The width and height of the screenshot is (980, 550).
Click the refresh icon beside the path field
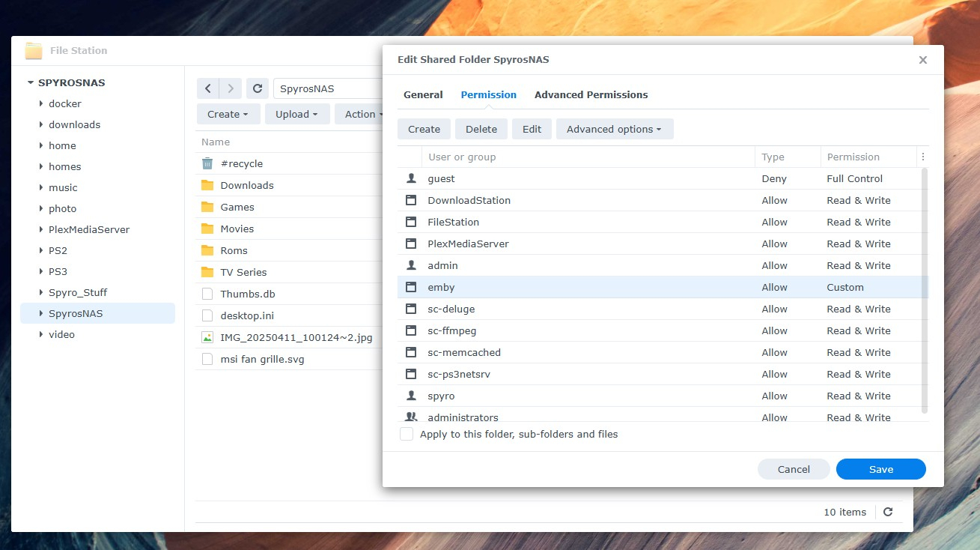pos(257,88)
